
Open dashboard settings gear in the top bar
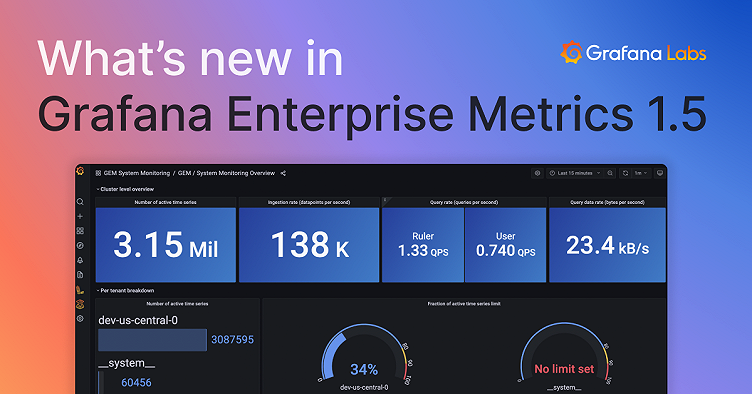tap(537, 173)
